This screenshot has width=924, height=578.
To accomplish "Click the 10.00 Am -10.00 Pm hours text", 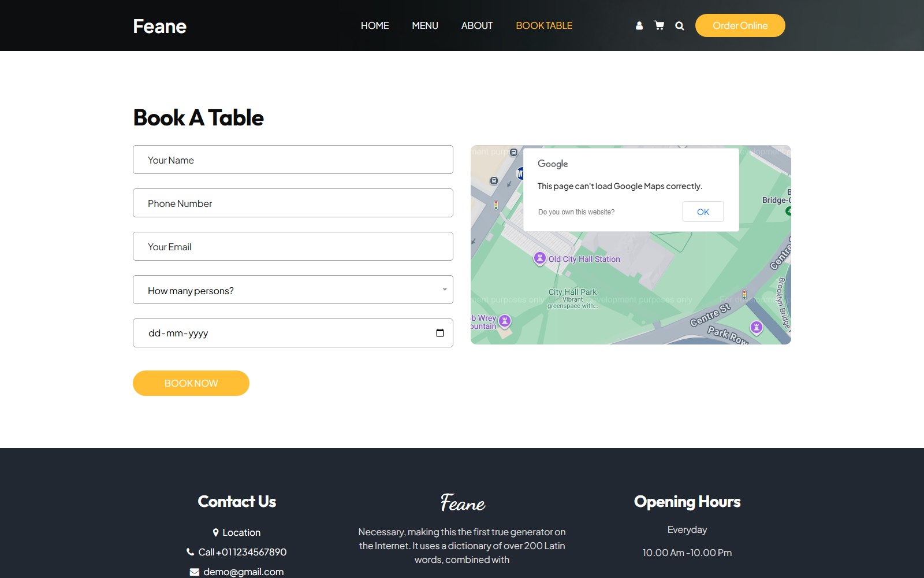I will pos(687,553).
